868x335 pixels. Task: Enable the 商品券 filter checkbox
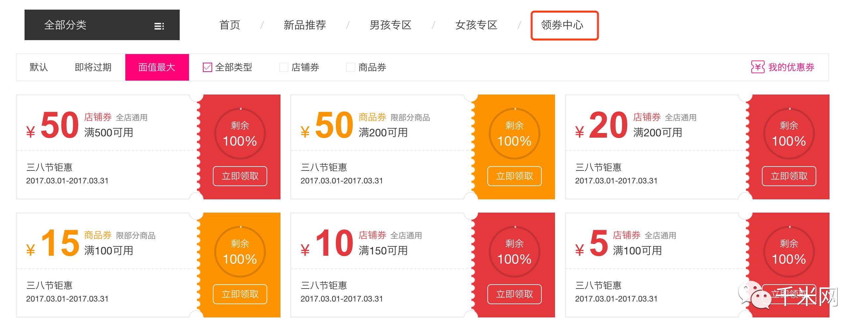tap(351, 67)
